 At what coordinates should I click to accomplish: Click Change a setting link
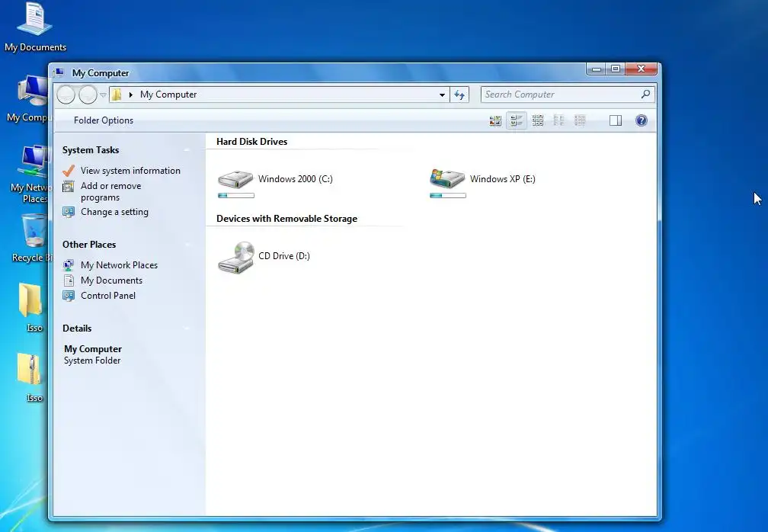pyautogui.click(x=114, y=212)
